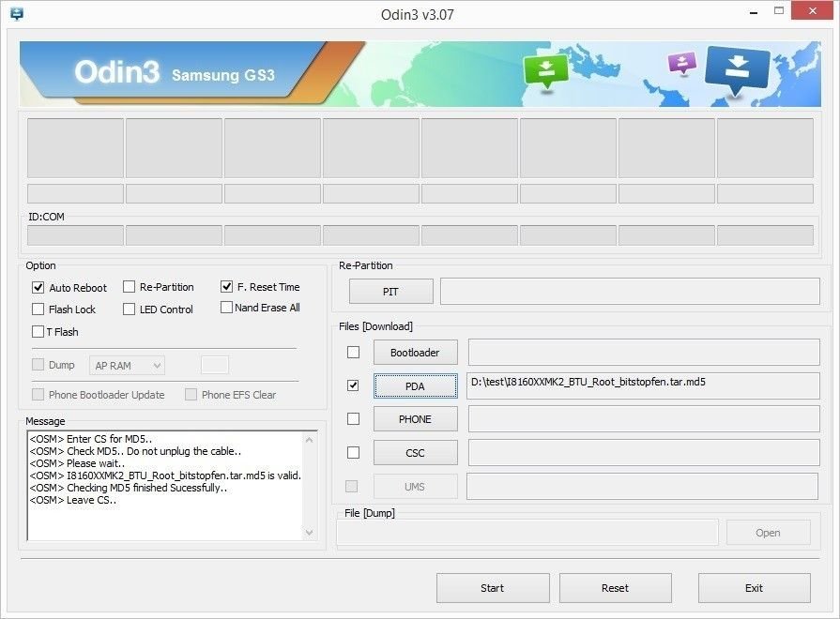This screenshot has width=840, height=619.
Task: Uncheck the checkbox beside PDA
Action: click(x=353, y=385)
